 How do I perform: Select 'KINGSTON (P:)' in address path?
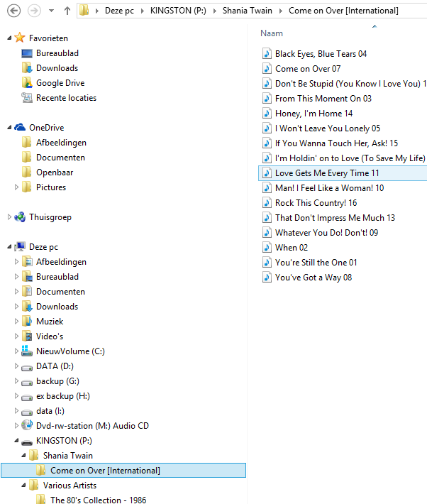click(178, 11)
